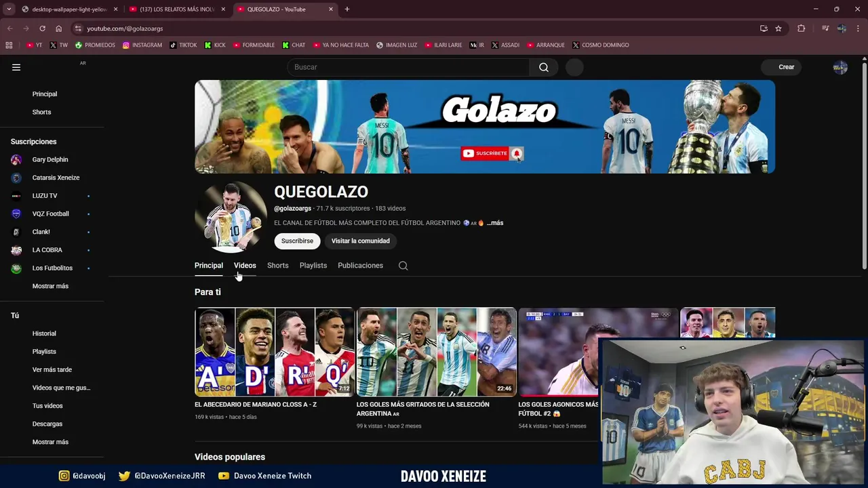This screenshot has width=868, height=488.
Task: Go to browser home page icon
Action: 58,28
